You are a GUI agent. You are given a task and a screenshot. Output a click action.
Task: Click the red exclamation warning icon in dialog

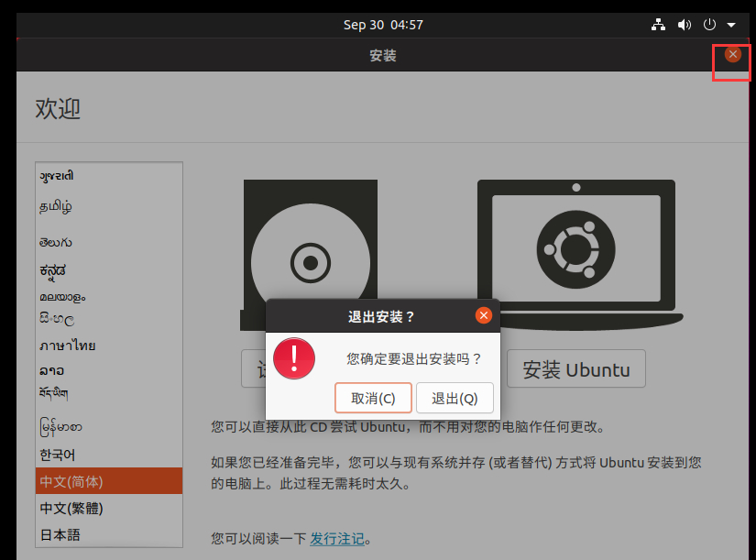tap(294, 358)
